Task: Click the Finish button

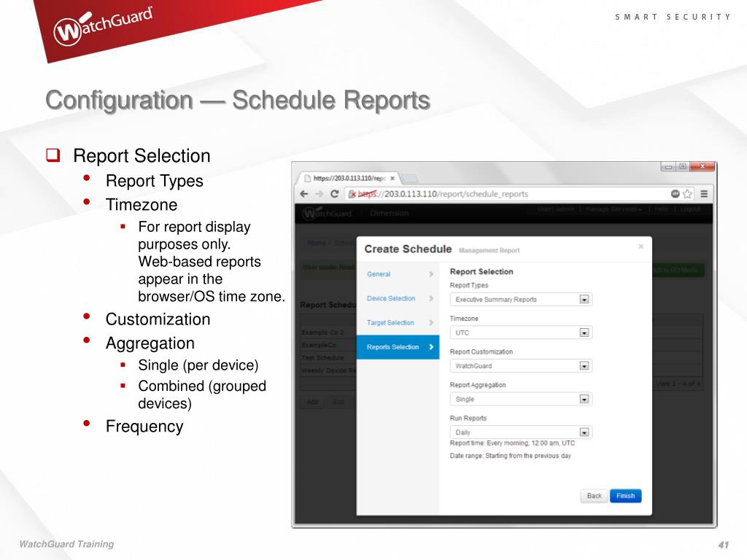Action: click(625, 496)
